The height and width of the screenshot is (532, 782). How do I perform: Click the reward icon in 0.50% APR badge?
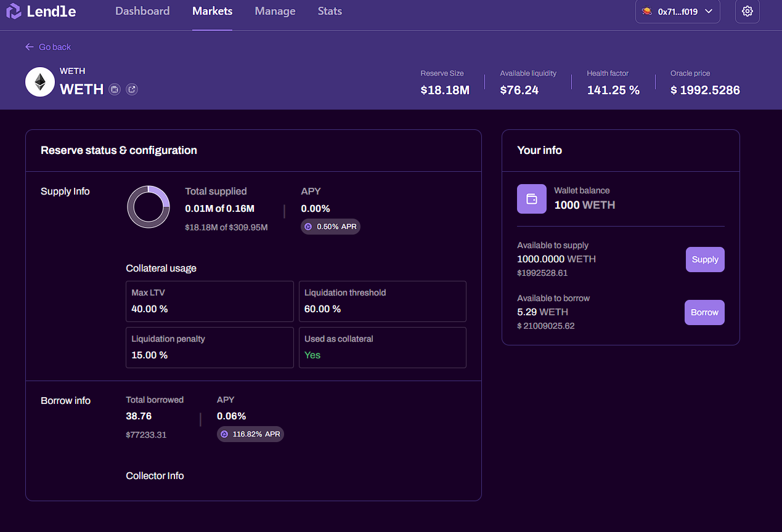click(308, 227)
